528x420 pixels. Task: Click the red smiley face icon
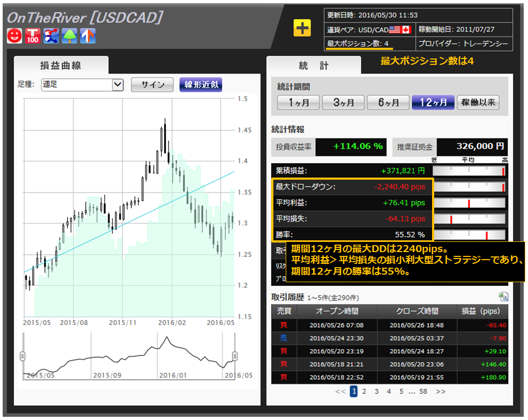pyautogui.click(x=14, y=36)
